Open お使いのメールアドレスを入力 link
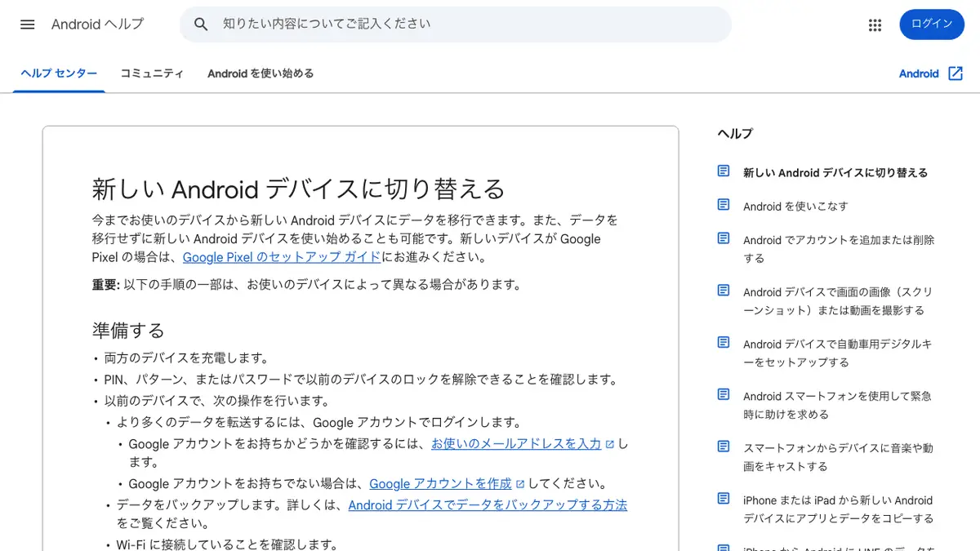Screen dimensions: 980x551 [x=516, y=444]
